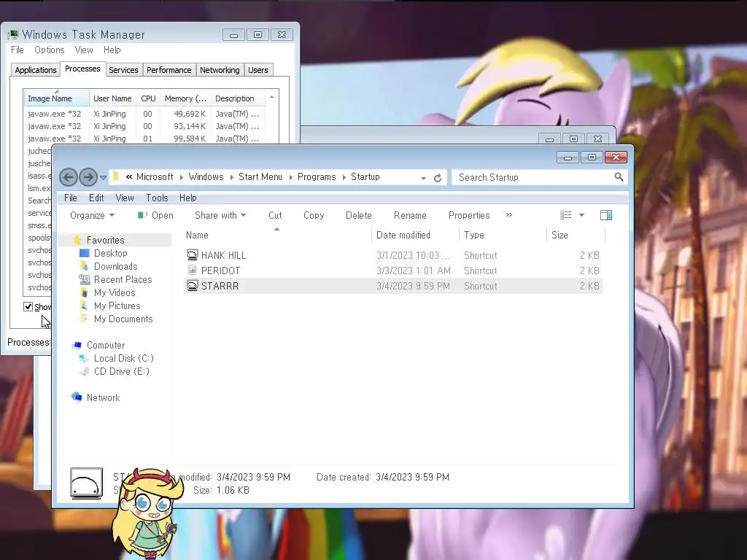Open the recent locations dropdown arrow
The height and width of the screenshot is (560, 747).
tap(103, 178)
